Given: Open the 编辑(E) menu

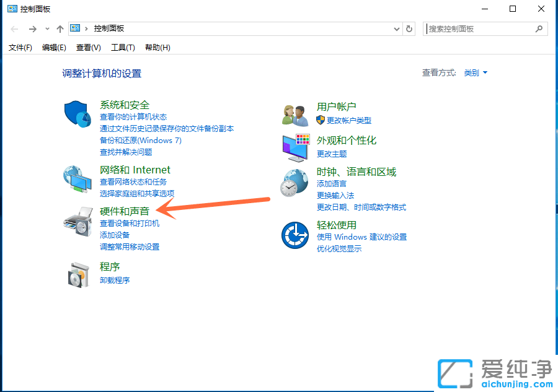Looking at the screenshot, I should (54, 47).
